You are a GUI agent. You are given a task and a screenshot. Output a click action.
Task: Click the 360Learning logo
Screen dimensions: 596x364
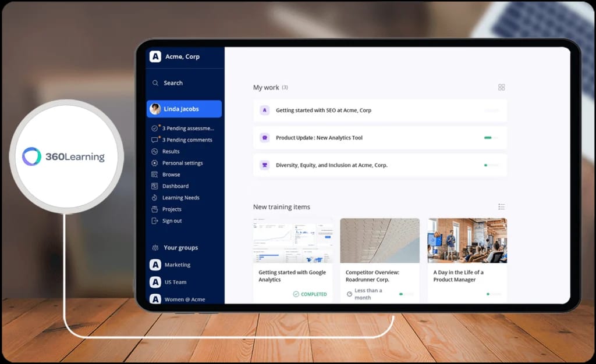tap(63, 156)
